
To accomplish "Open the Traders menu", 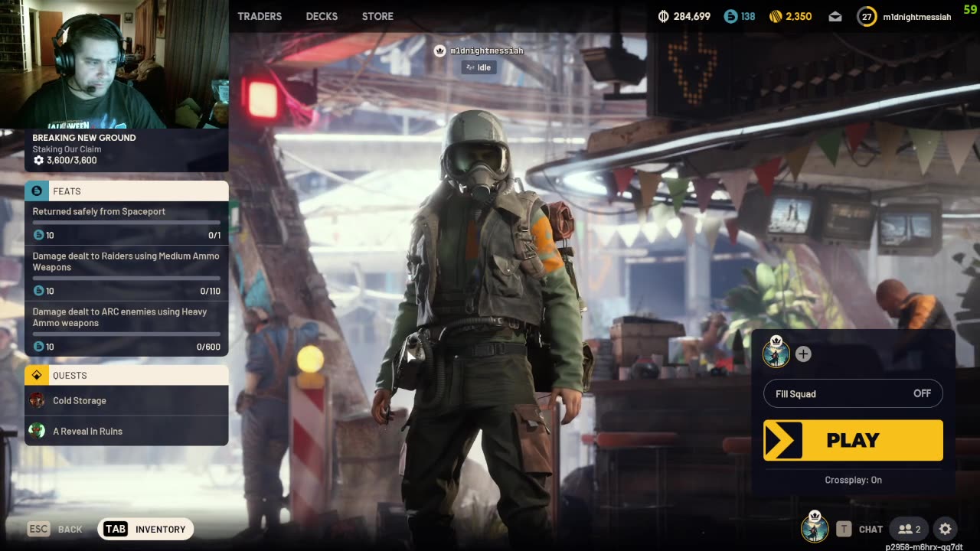I will pos(260,16).
